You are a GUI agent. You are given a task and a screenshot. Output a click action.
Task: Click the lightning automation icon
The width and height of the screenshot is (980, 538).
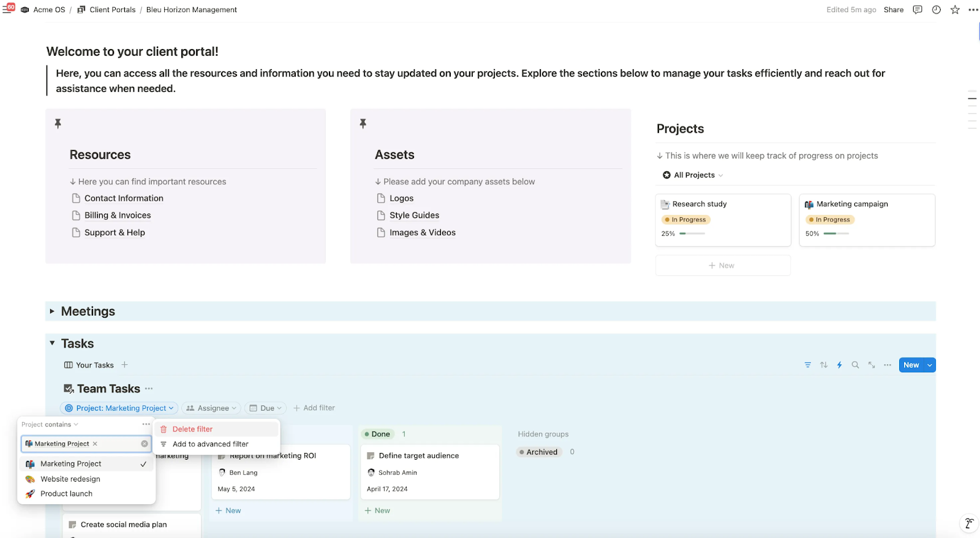pos(840,365)
